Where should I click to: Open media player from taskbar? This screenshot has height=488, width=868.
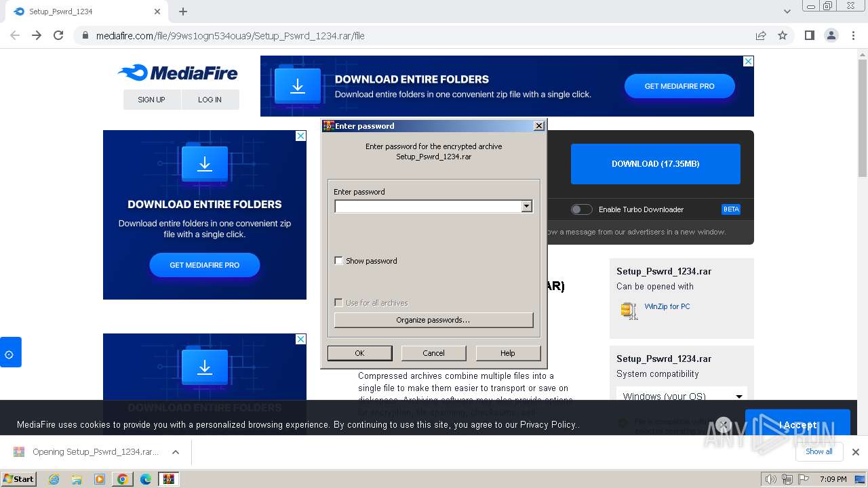pyautogui.click(x=100, y=479)
